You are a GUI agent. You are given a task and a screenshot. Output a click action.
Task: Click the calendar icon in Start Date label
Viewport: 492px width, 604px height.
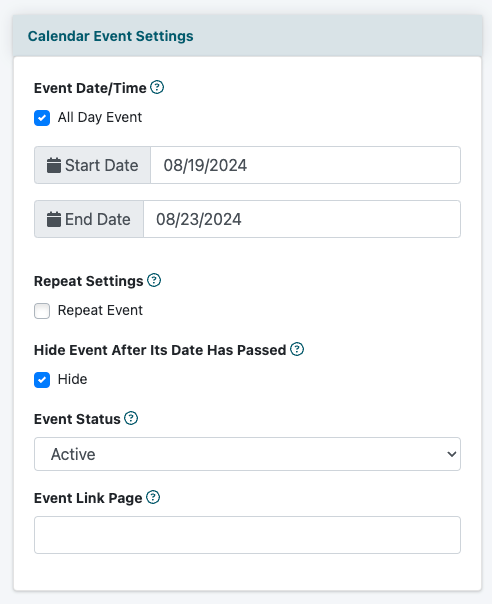(x=54, y=165)
